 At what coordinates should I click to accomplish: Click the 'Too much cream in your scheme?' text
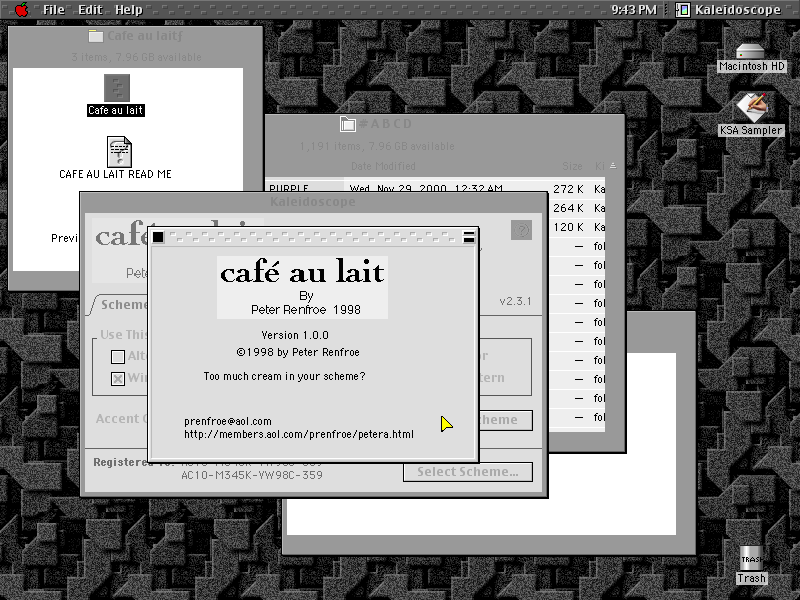tap(284, 377)
